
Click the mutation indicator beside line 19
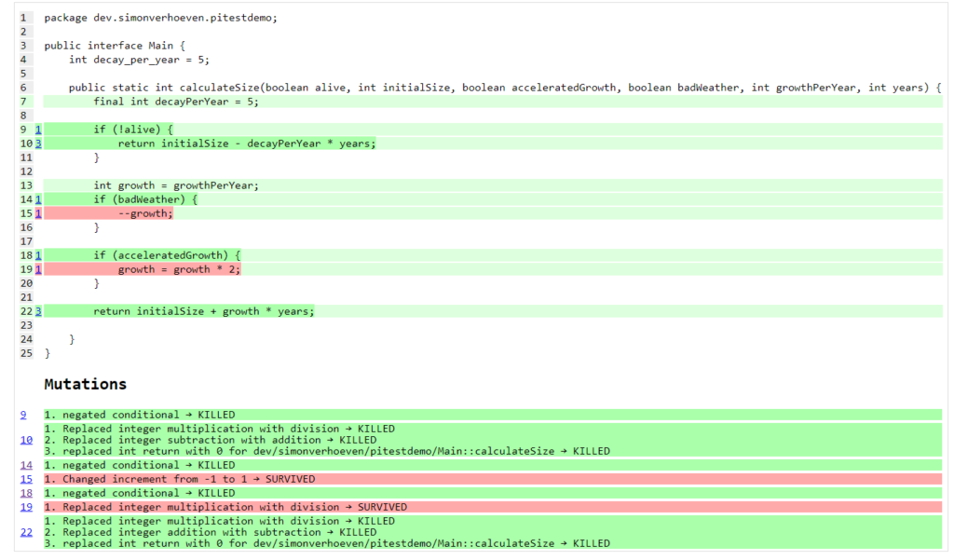[x=37, y=268]
